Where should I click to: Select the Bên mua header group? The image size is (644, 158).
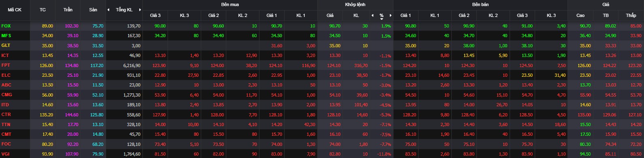(230, 4)
